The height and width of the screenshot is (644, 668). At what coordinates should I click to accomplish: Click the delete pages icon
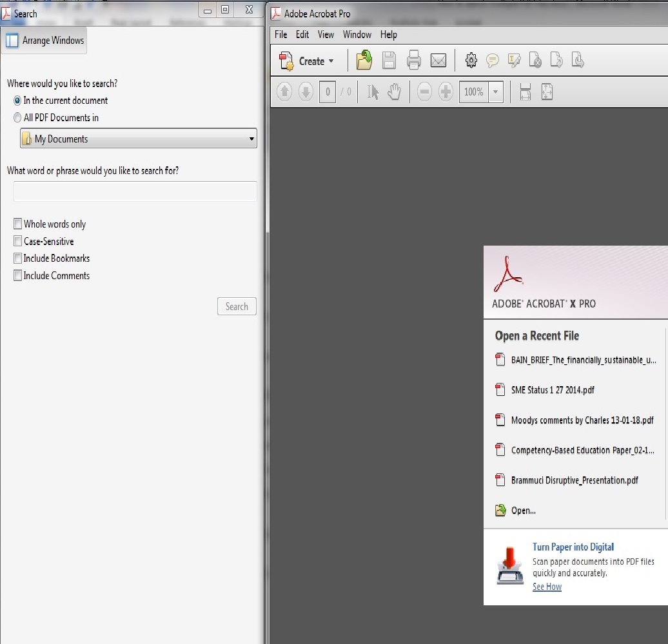535,61
